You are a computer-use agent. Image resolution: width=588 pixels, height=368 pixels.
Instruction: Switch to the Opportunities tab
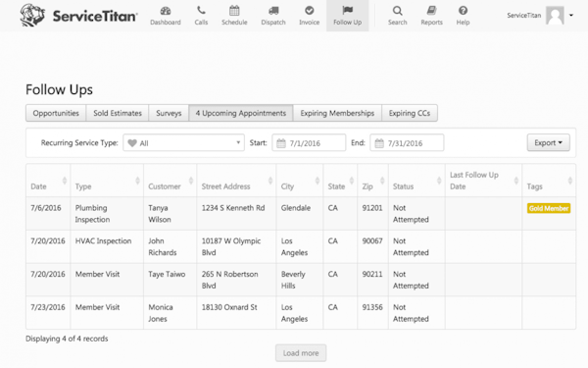tap(56, 113)
